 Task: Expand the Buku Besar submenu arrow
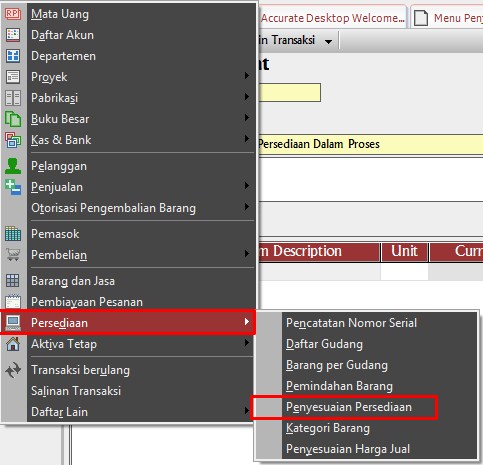(247, 117)
